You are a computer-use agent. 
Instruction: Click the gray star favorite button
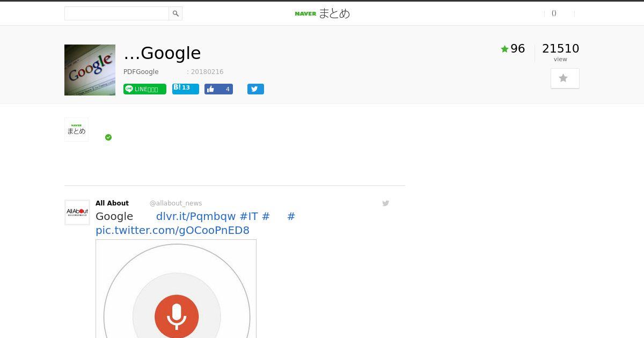(x=565, y=78)
